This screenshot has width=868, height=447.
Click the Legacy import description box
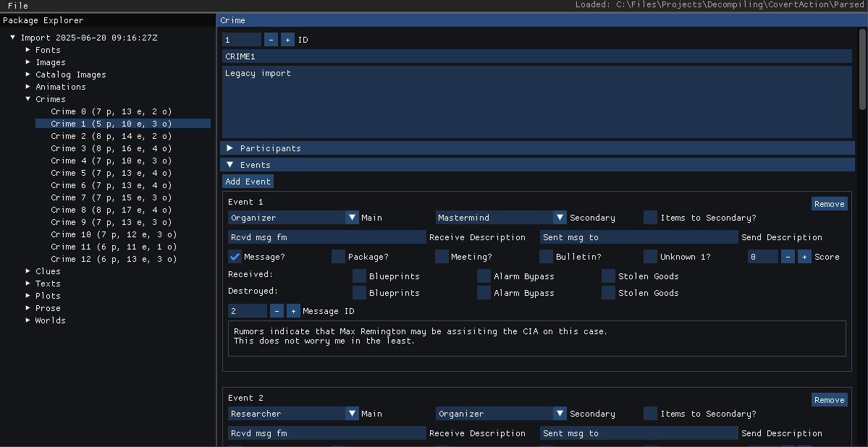537,102
